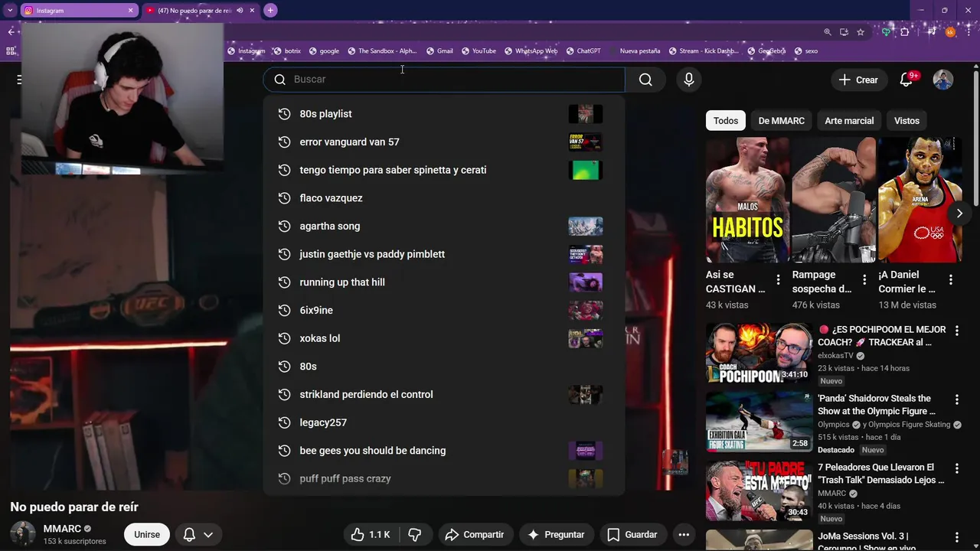This screenshot has width=980, height=551.
Task: Expand the notification preferences bell dropdown
Action: pyautogui.click(x=198, y=534)
